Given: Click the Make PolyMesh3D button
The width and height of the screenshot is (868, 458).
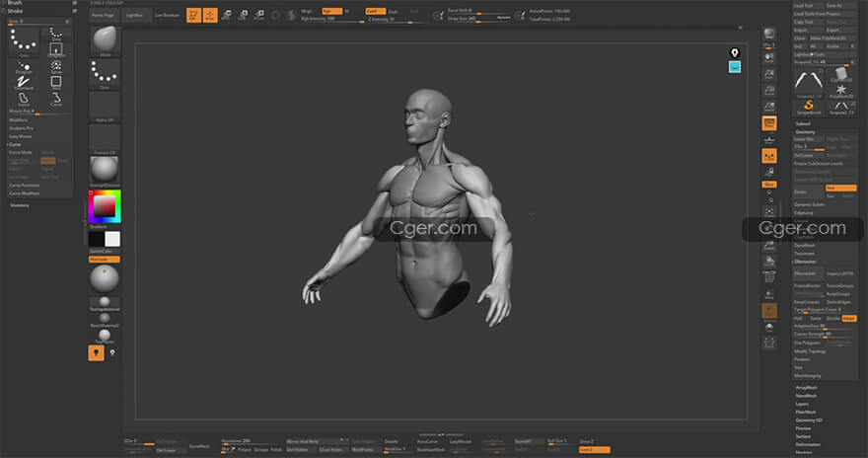Looking at the screenshot, I should (x=832, y=38).
